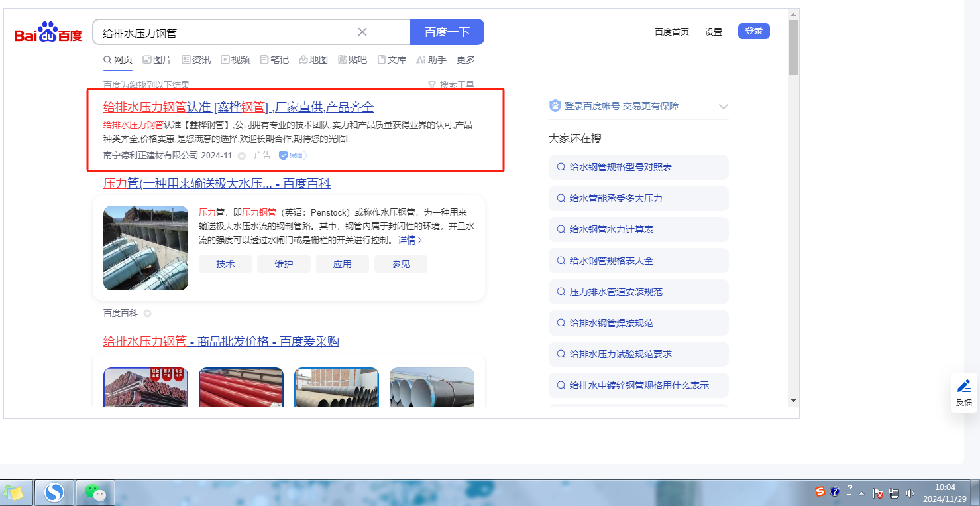The height and width of the screenshot is (506, 980).
Task: Open 设置 in the top bar
Action: pyautogui.click(x=714, y=32)
